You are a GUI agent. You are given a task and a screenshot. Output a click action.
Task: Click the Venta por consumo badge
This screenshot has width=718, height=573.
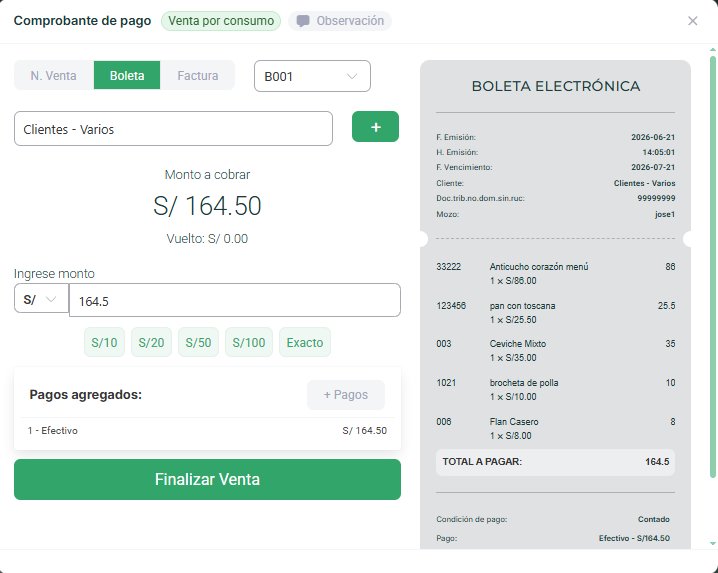pyautogui.click(x=221, y=21)
